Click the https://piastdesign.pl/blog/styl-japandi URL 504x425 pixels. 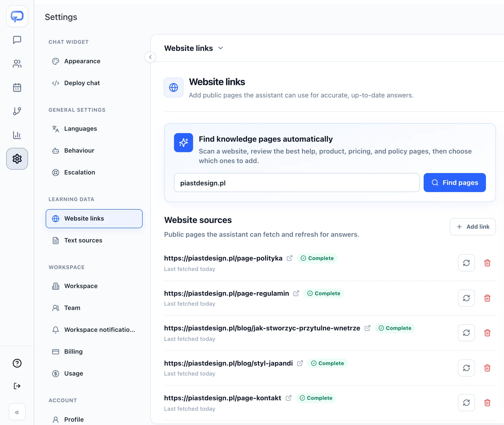coord(228,363)
